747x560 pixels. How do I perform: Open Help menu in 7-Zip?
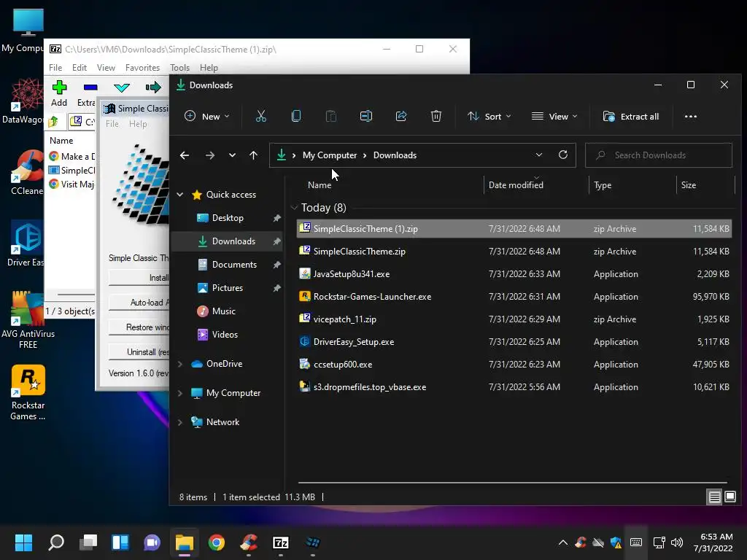[x=208, y=68]
